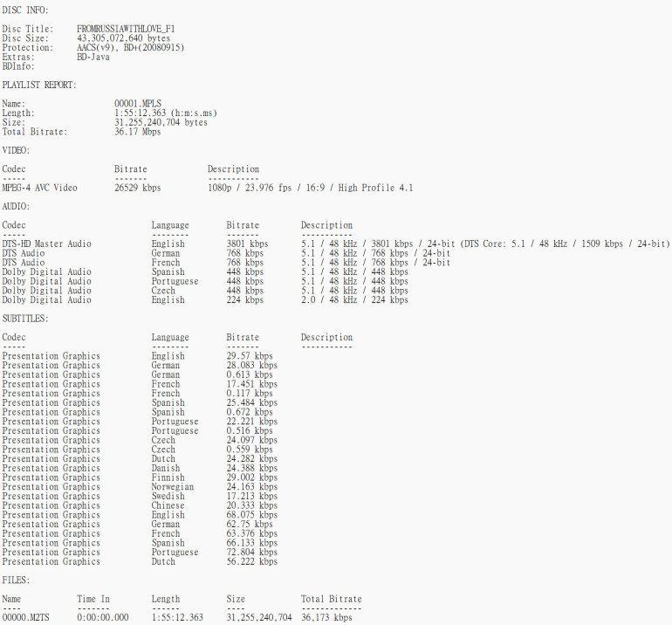
Task: Click the Finnish subtitle language
Action: click(168, 478)
